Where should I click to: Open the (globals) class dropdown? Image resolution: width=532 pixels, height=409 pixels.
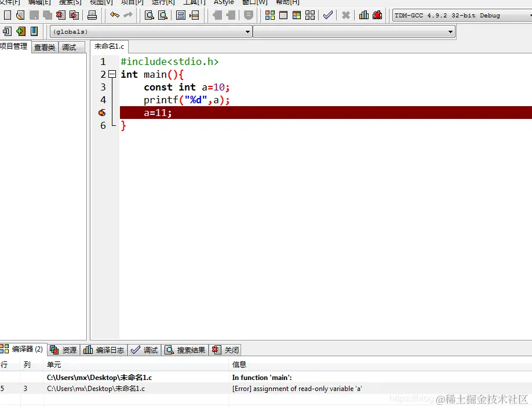[x=151, y=31]
